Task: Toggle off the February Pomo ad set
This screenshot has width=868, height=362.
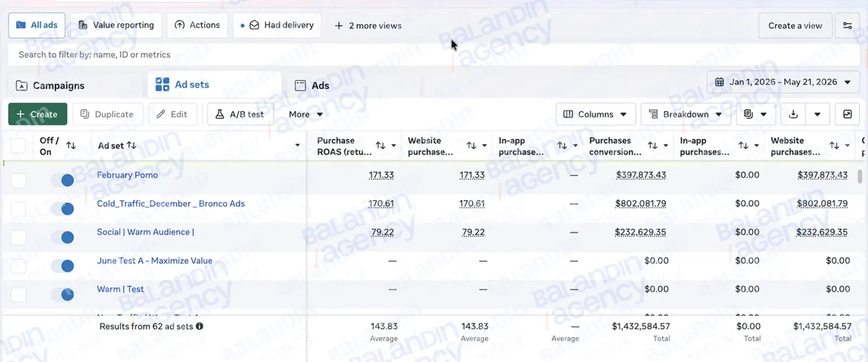Action: pyautogui.click(x=62, y=180)
